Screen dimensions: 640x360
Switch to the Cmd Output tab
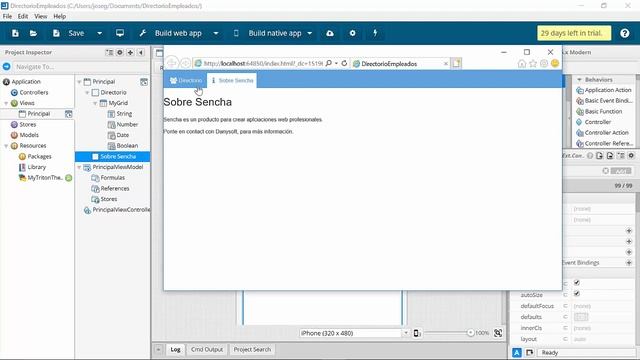[x=207, y=349]
